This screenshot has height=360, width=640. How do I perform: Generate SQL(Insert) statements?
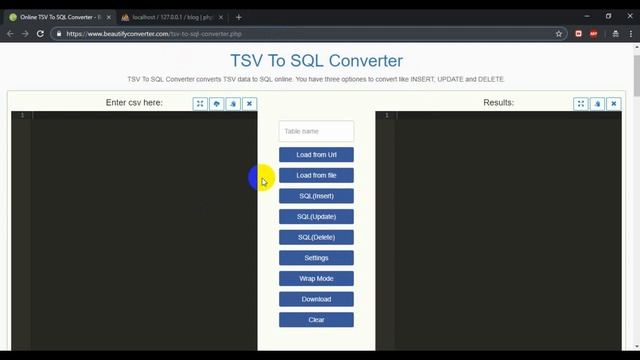[316, 196]
